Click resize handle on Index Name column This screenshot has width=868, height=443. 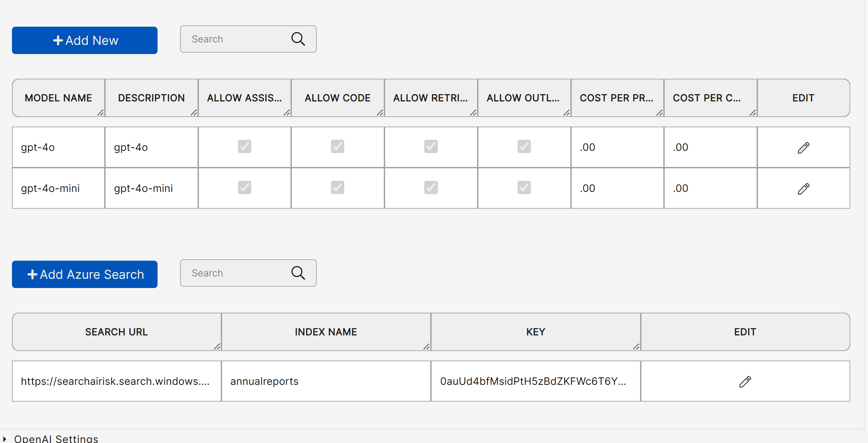(426, 347)
